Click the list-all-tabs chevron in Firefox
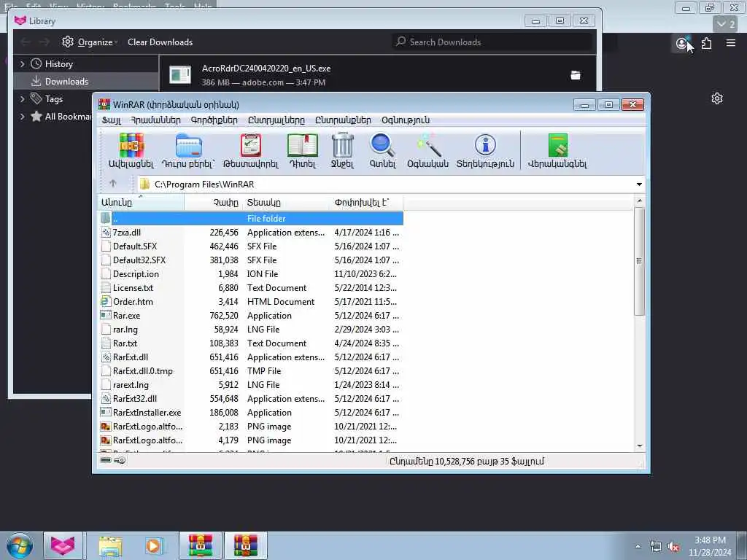The height and width of the screenshot is (560, 747). 726,24
